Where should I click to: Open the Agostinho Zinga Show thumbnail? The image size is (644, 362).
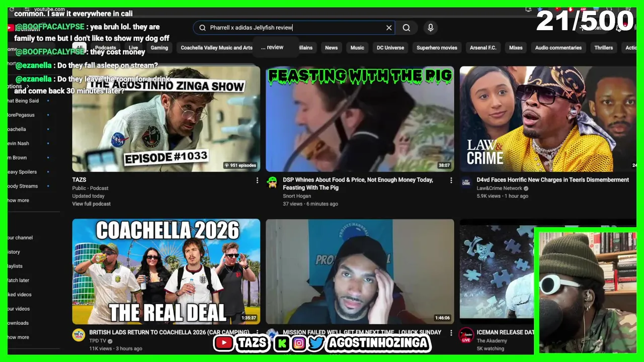[x=166, y=119]
